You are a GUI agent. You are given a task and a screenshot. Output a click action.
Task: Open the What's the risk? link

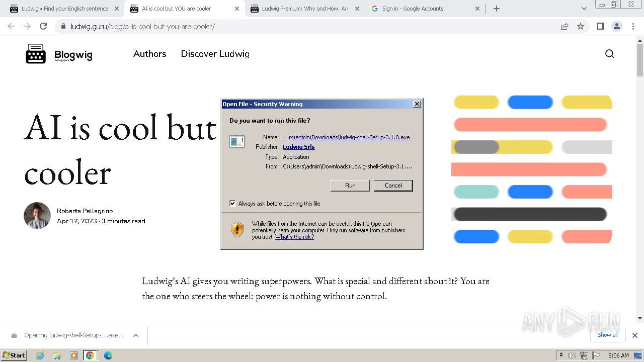(x=294, y=237)
